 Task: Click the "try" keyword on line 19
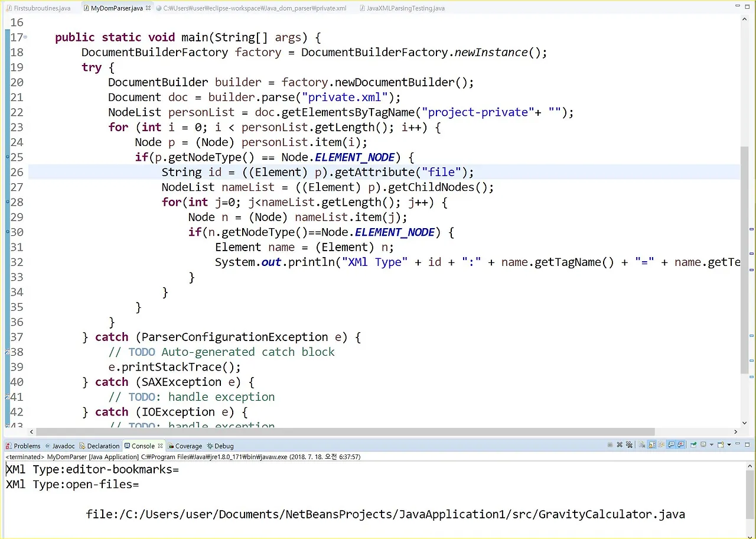92,67
